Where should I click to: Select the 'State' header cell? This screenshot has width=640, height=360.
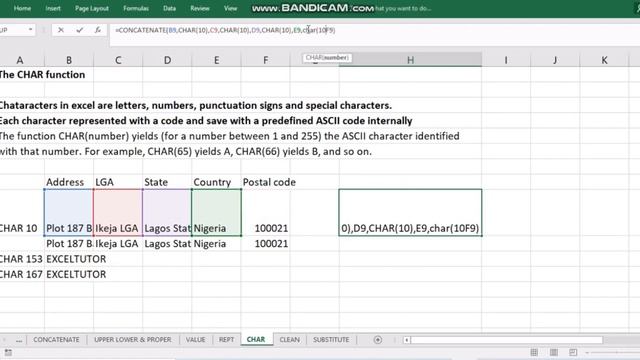(167, 182)
